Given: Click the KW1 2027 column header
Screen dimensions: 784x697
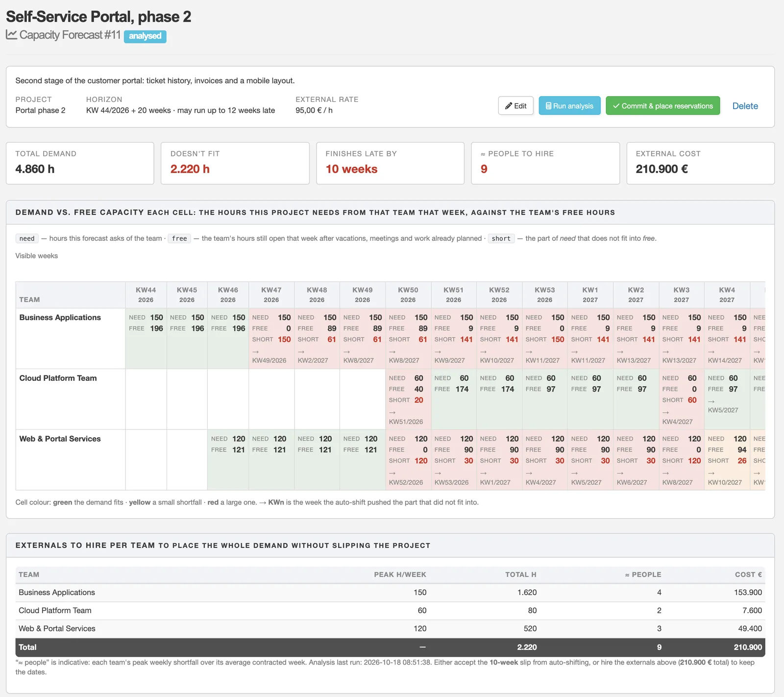Looking at the screenshot, I should click(590, 295).
